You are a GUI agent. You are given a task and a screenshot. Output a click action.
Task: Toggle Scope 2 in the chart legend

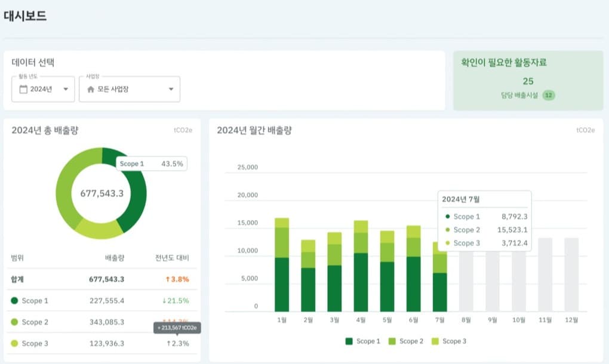click(x=405, y=341)
